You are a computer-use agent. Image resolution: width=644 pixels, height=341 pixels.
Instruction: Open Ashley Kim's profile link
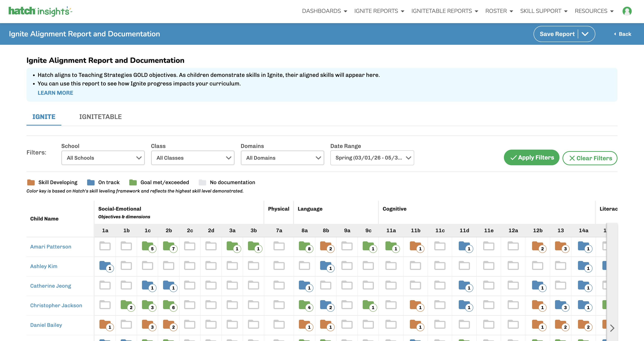coord(44,266)
